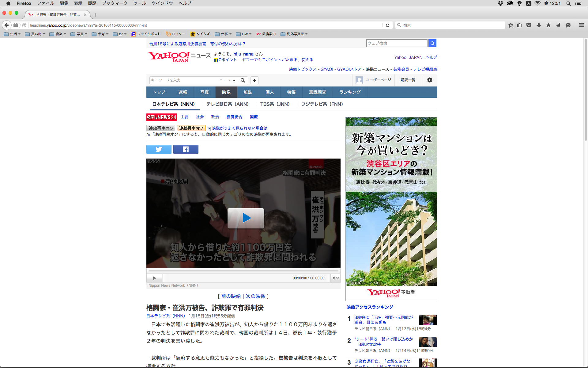Click the large video play overlay
The height and width of the screenshot is (368, 588).
246,218
